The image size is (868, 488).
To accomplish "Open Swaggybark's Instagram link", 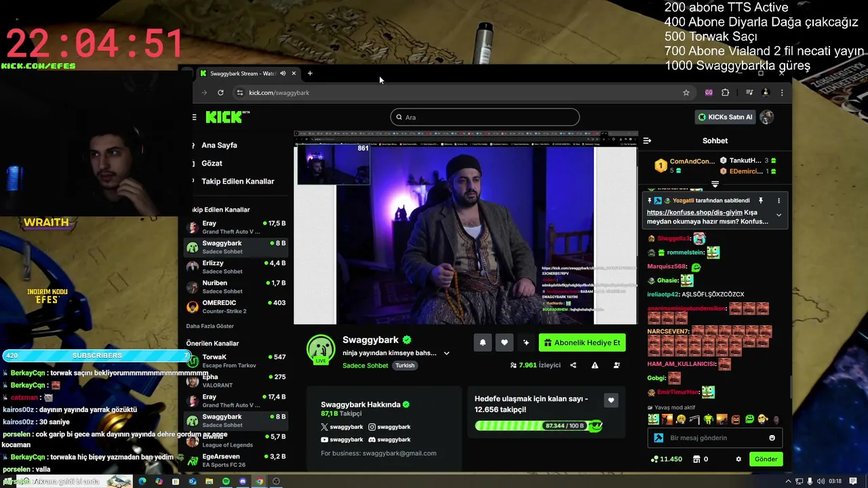I will click(x=389, y=426).
